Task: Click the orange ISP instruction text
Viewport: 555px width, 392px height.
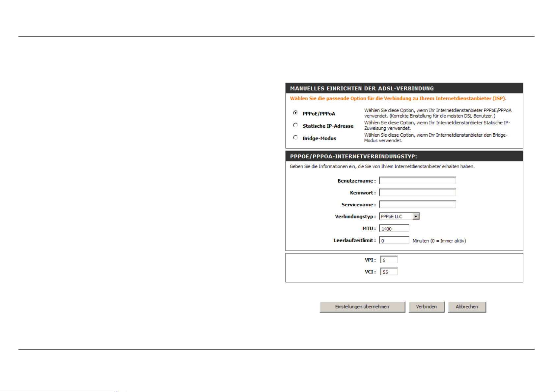Action: tap(398, 98)
